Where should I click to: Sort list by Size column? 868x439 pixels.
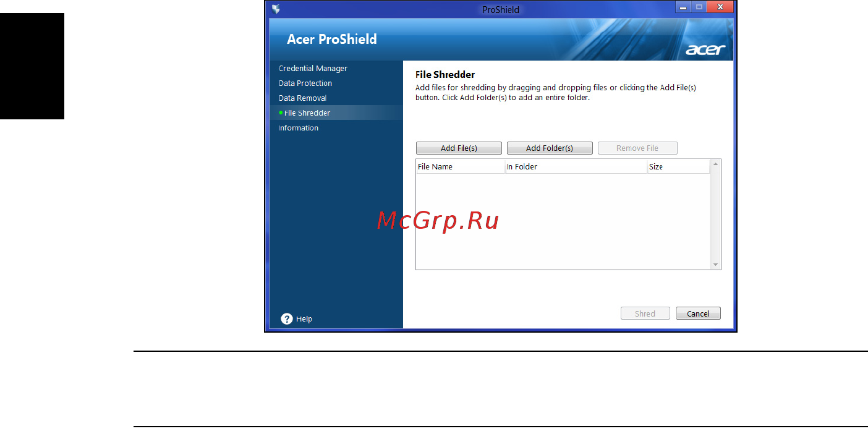pos(678,167)
